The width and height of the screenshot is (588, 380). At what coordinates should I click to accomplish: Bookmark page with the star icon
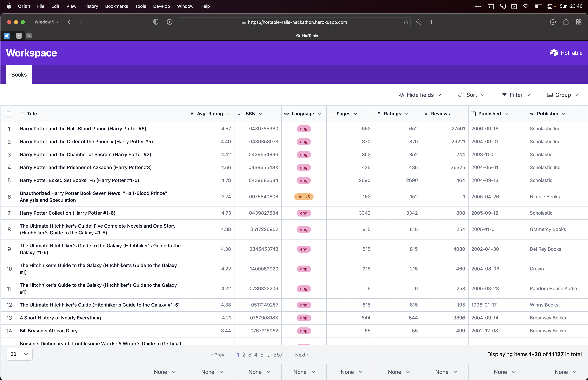click(419, 22)
